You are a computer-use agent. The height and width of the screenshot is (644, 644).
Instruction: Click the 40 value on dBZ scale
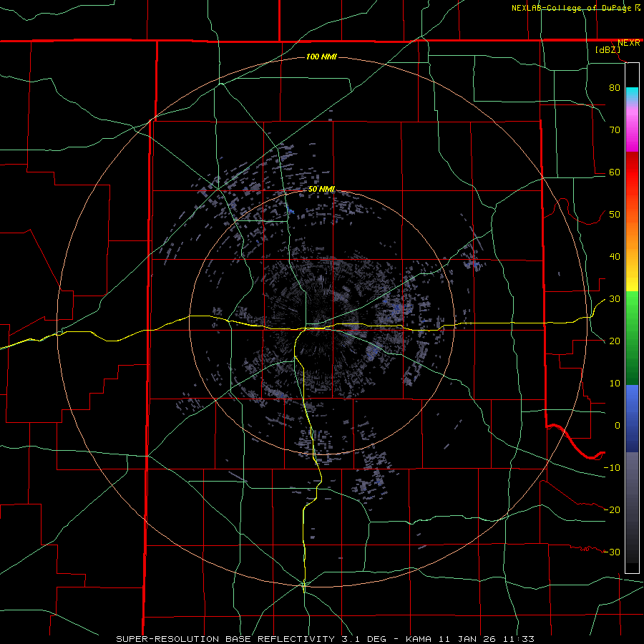tap(615, 257)
